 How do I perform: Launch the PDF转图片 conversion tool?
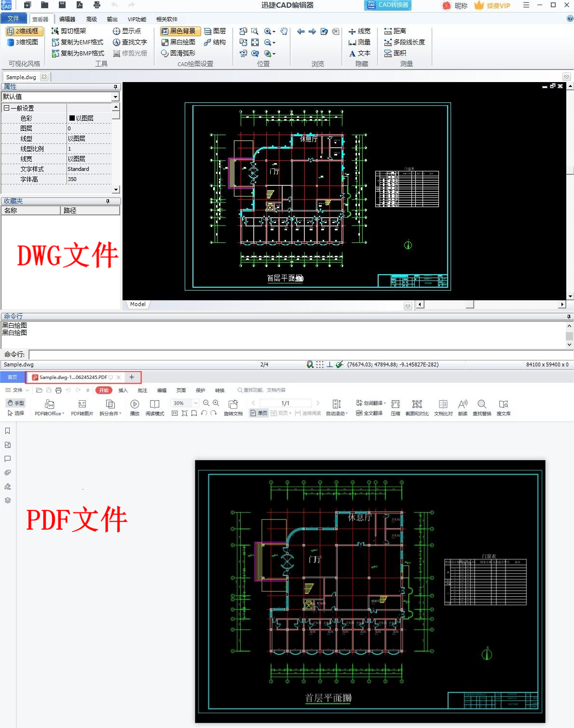click(x=82, y=407)
